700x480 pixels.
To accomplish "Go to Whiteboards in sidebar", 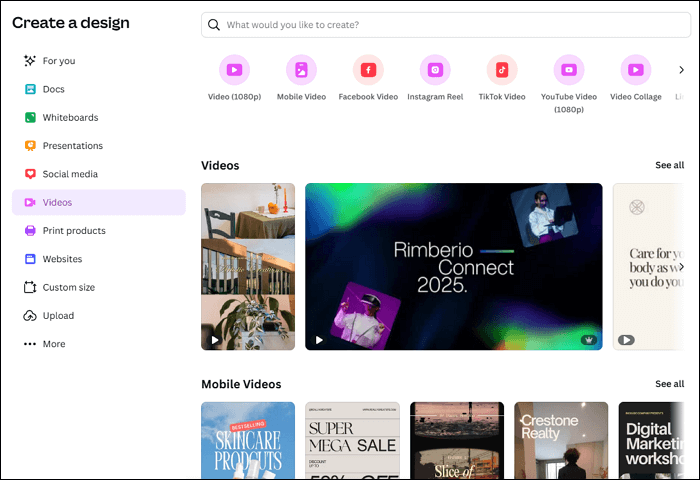I will point(70,118).
